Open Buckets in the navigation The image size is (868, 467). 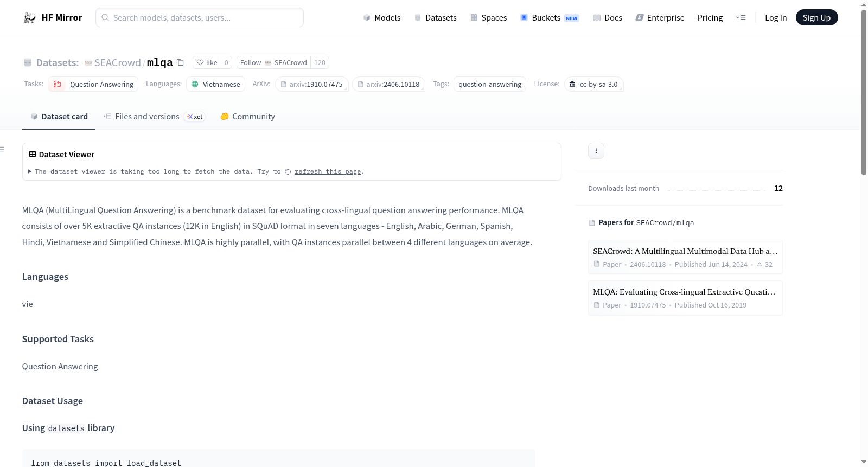click(x=550, y=18)
